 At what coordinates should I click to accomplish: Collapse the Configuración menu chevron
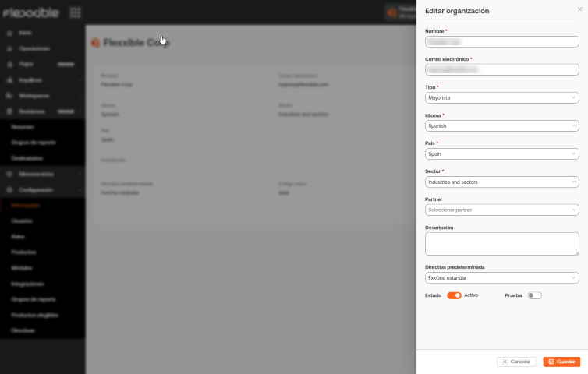(x=80, y=190)
